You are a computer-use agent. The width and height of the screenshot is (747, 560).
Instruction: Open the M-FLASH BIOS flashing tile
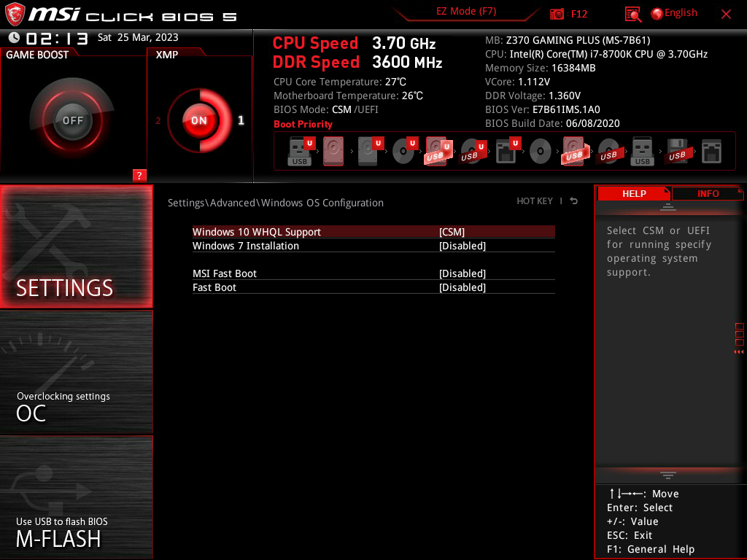pyautogui.click(x=76, y=497)
